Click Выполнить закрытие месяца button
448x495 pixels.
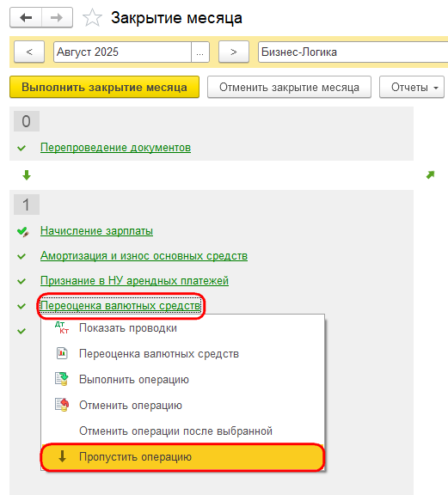tap(104, 87)
